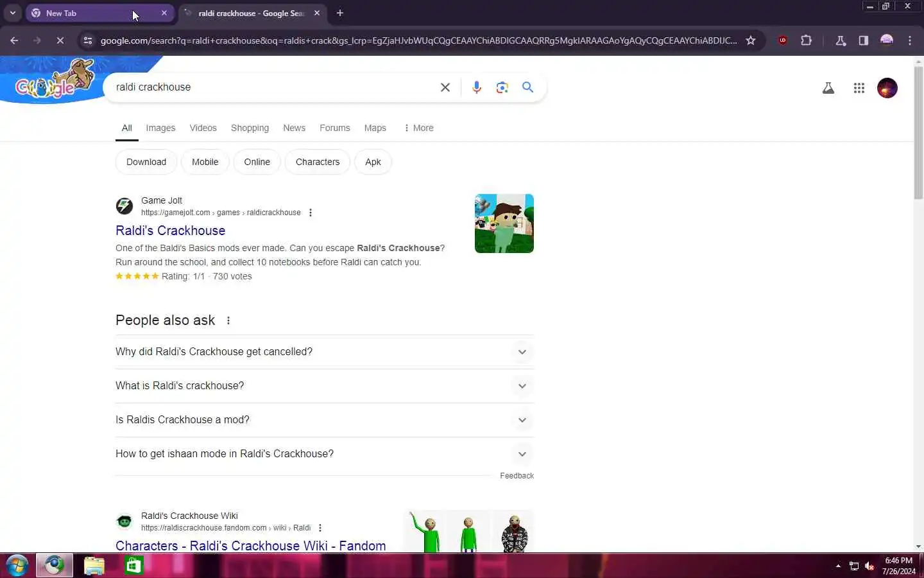Viewport: 924px width, 578px height.
Task: Click the blue search magnifier icon
Action: click(527, 87)
